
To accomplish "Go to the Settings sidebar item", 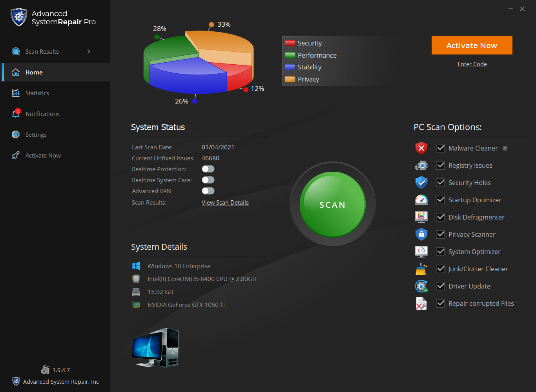I will pos(35,134).
